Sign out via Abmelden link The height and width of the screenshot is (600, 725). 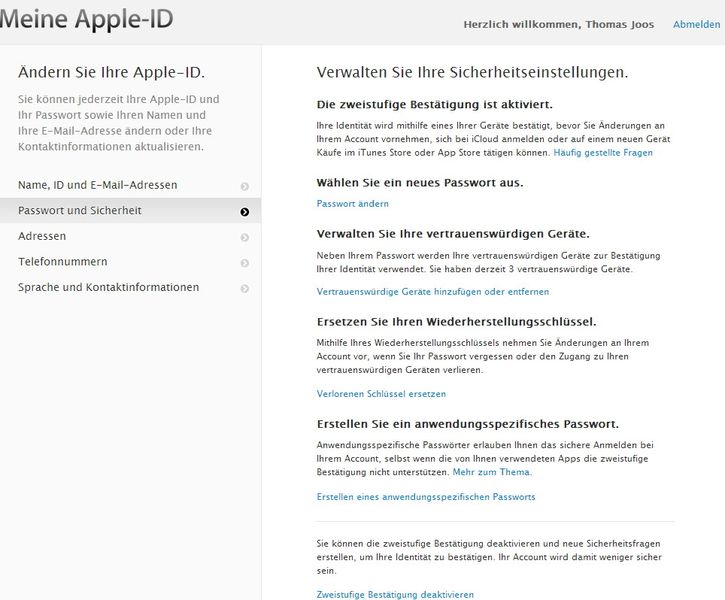[x=696, y=24]
